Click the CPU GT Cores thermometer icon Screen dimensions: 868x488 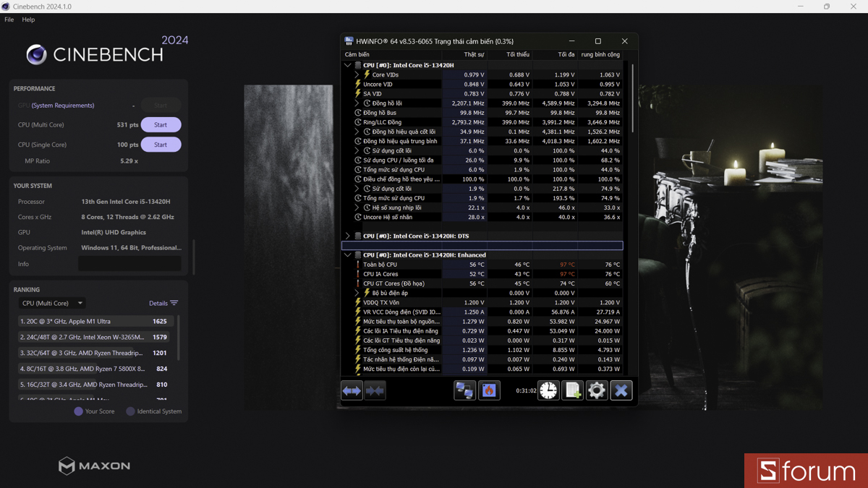(x=358, y=283)
